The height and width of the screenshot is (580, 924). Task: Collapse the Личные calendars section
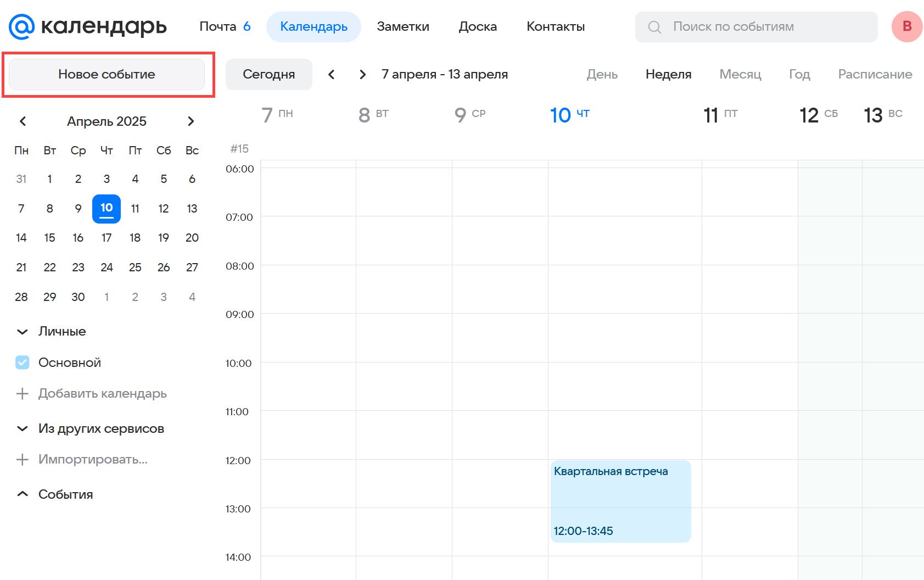22,332
